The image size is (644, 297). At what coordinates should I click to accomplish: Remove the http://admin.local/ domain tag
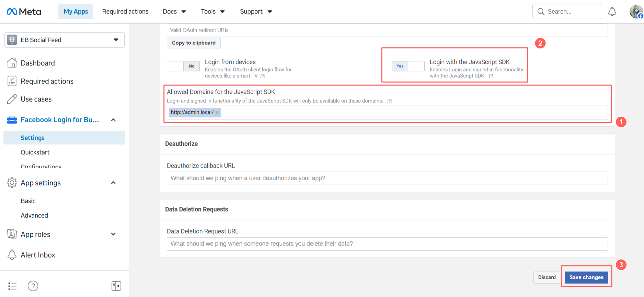coord(217,112)
